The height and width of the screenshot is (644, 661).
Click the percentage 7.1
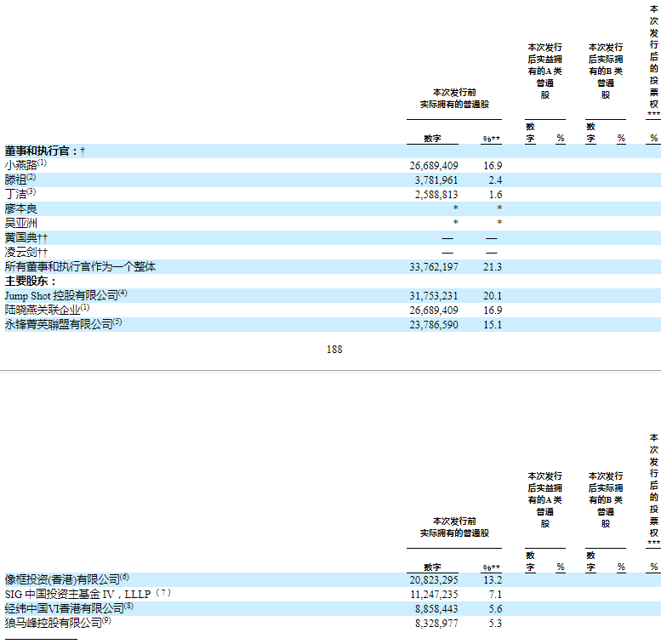click(495, 595)
